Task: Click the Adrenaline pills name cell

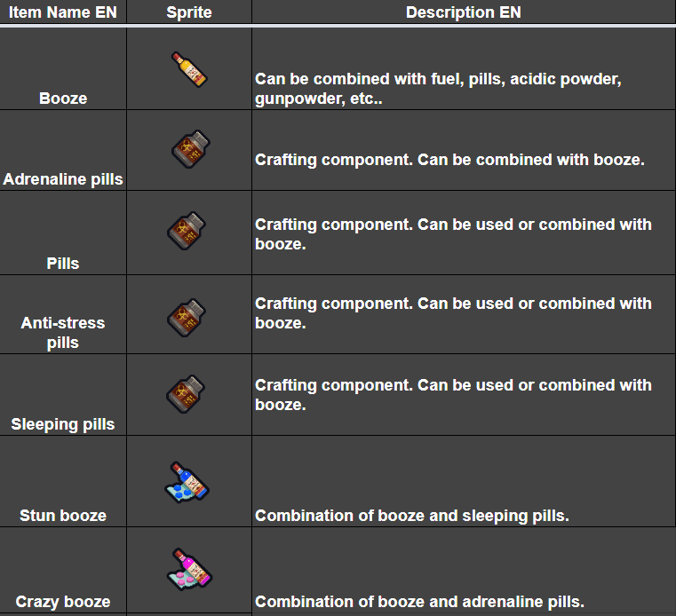Action: pyautogui.click(x=63, y=179)
